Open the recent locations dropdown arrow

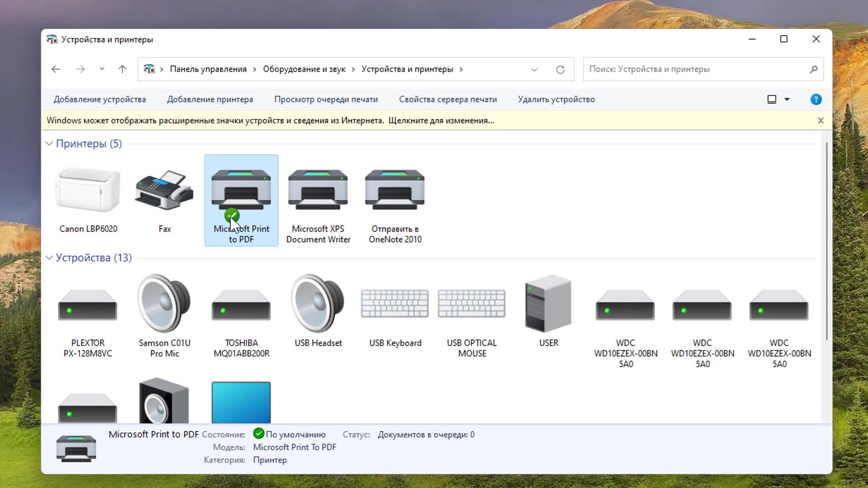coord(102,69)
